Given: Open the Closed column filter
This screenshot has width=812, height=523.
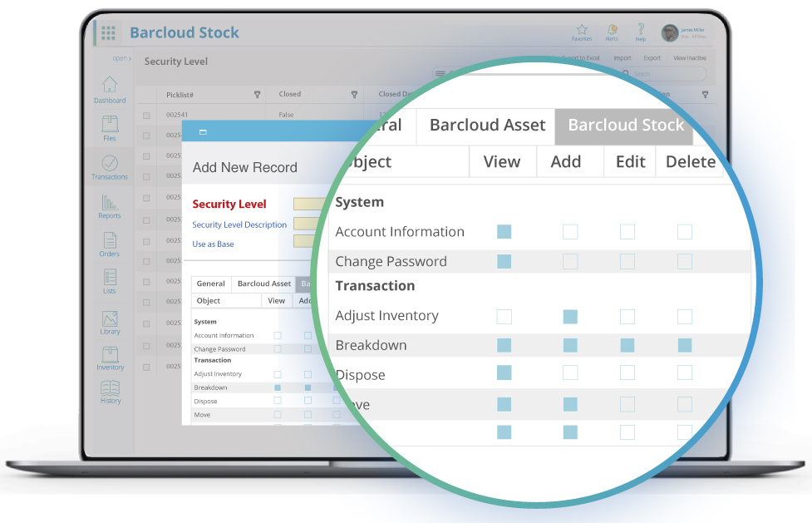Looking at the screenshot, I should (355, 95).
